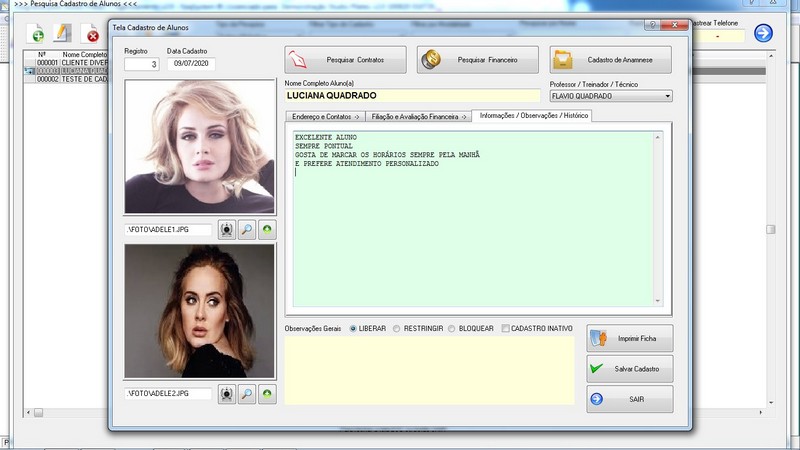Click the add new student icon in Pesquisa window
Image resolution: width=800 pixels, height=450 pixels.
(x=36, y=33)
